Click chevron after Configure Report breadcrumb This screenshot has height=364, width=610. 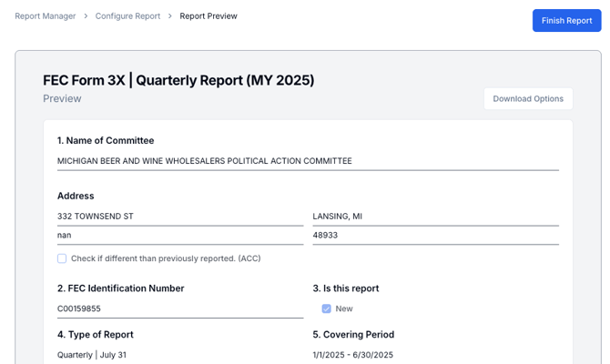click(170, 16)
